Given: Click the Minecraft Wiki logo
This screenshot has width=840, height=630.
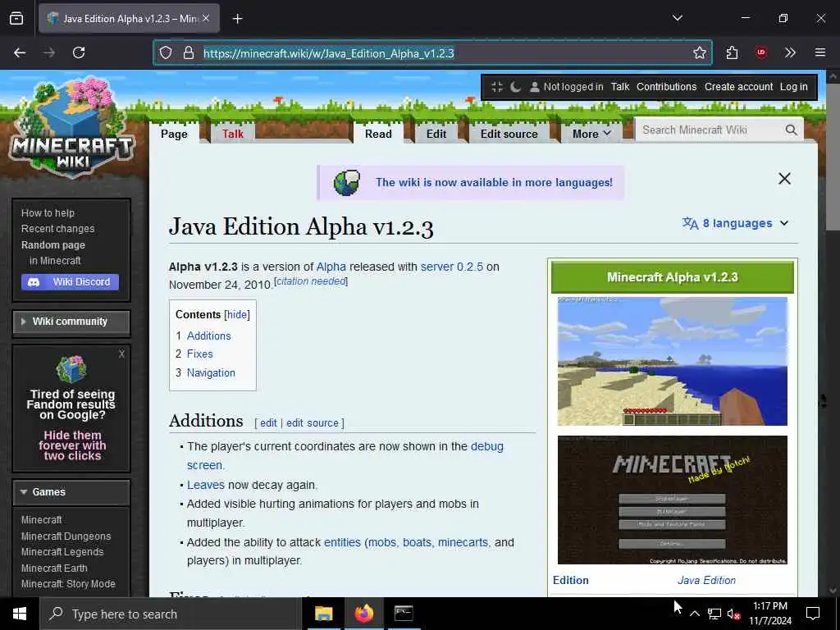Looking at the screenshot, I should click(72, 129).
